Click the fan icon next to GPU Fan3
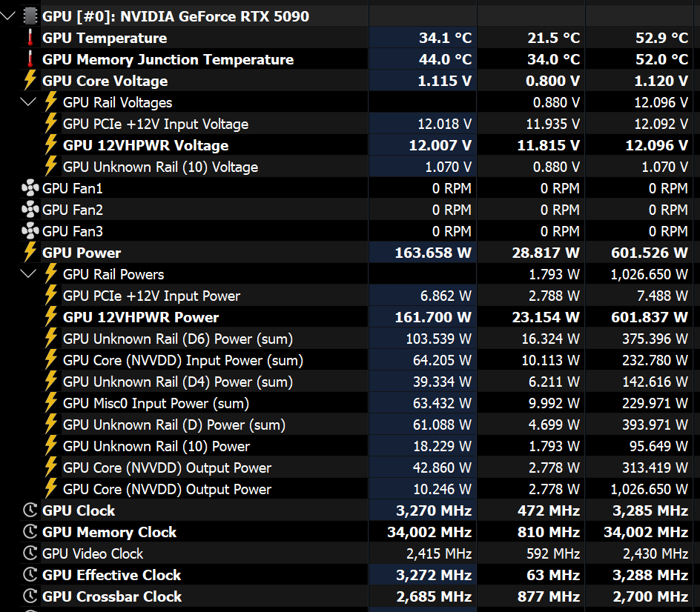The image size is (700, 612). click(30, 231)
